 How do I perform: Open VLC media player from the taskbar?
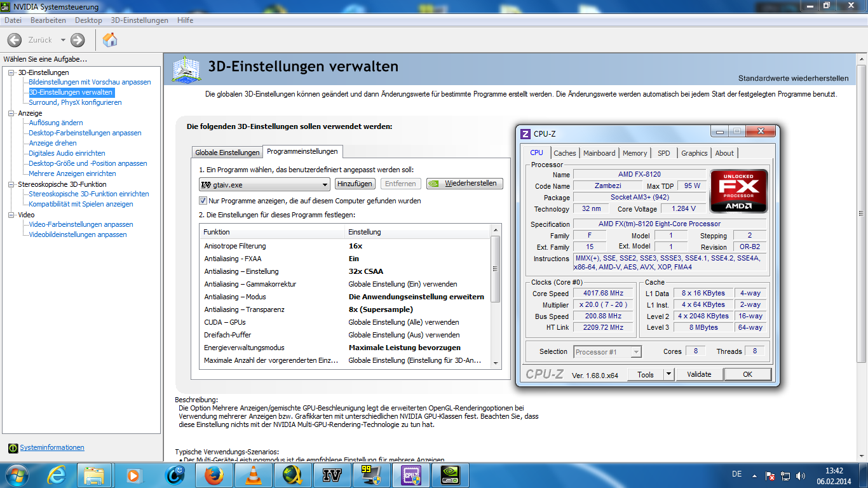click(254, 475)
